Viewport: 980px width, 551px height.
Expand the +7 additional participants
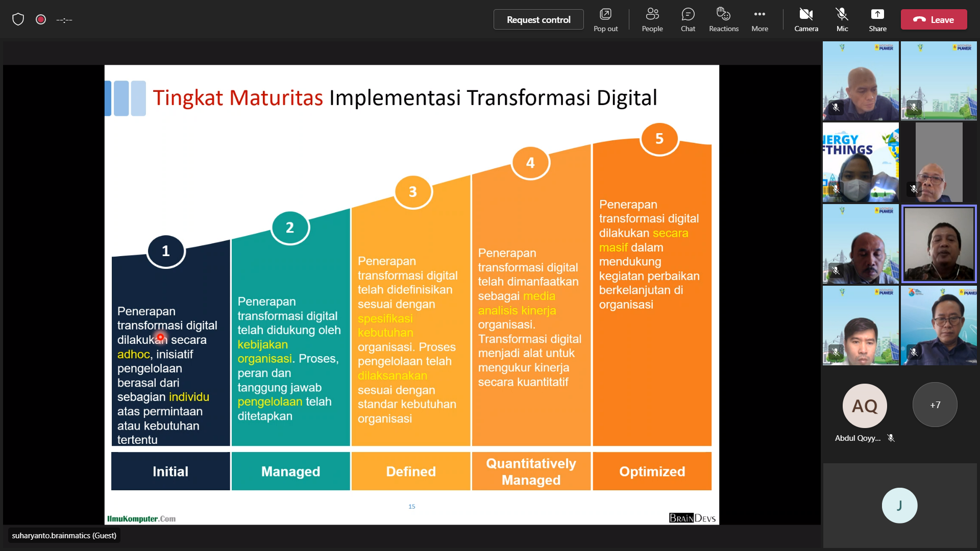[935, 405]
